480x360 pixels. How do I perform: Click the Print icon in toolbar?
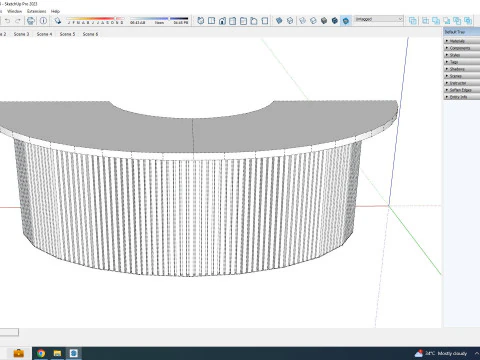31,21
